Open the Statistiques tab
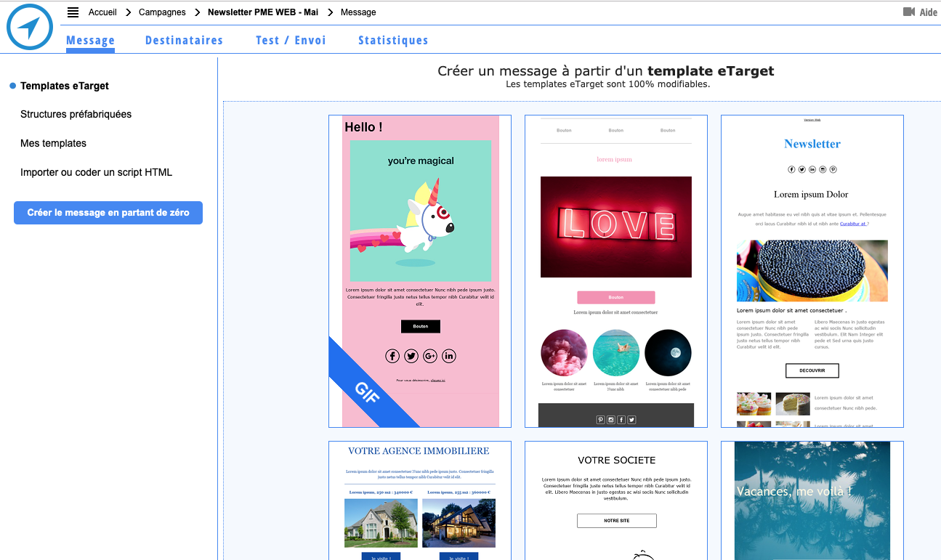The image size is (941, 560). point(393,41)
